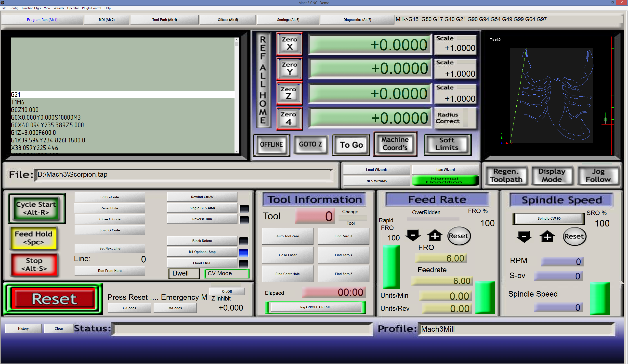
Task: Open the Wizards menu
Action: [59, 8]
